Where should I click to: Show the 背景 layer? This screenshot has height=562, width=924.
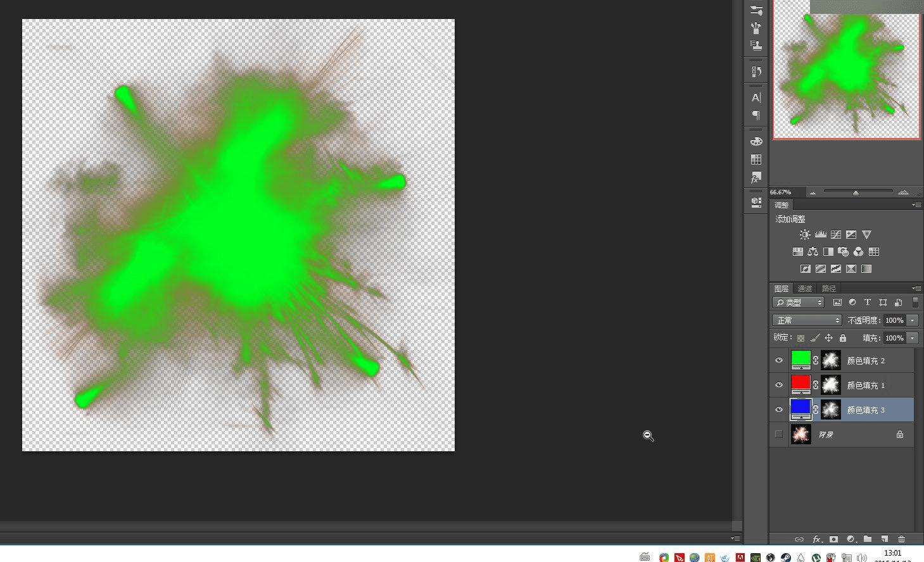[779, 434]
